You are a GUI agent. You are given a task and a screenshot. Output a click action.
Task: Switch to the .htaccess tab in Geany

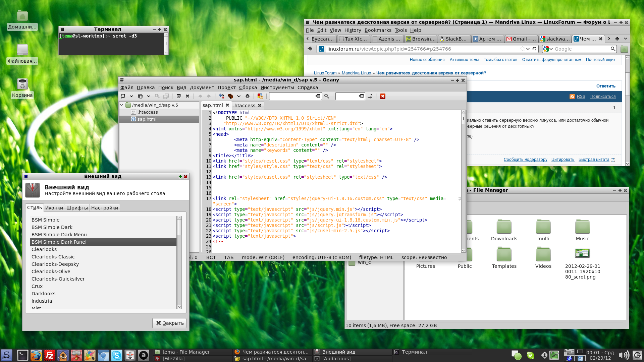[244, 105]
